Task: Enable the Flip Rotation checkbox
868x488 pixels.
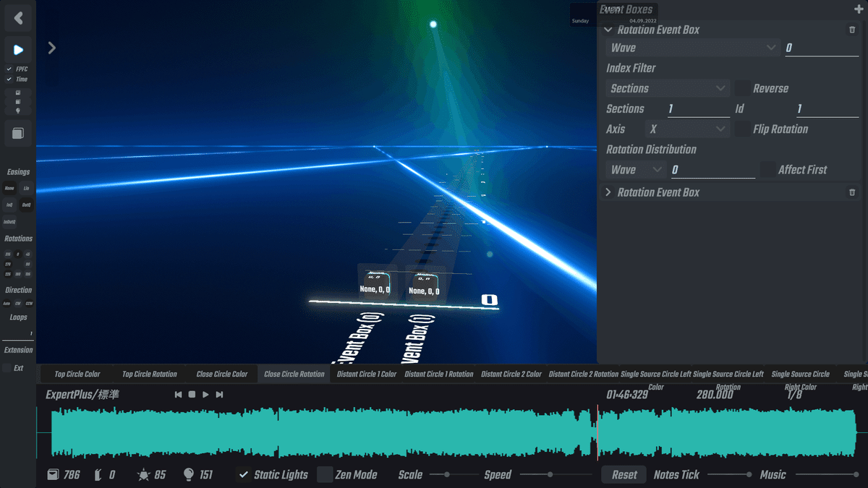Action: tap(742, 129)
